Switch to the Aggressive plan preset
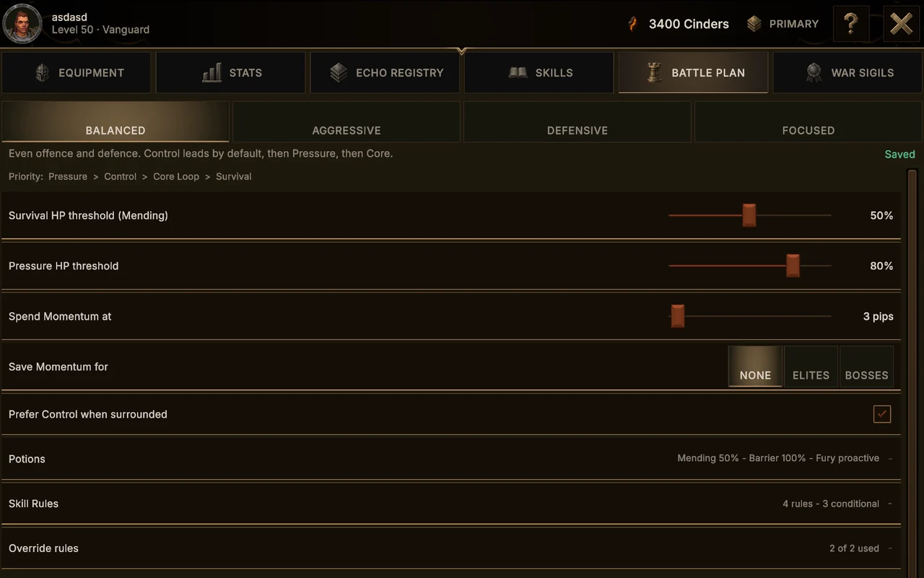Image resolution: width=924 pixels, height=578 pixels. coord(346,121)
